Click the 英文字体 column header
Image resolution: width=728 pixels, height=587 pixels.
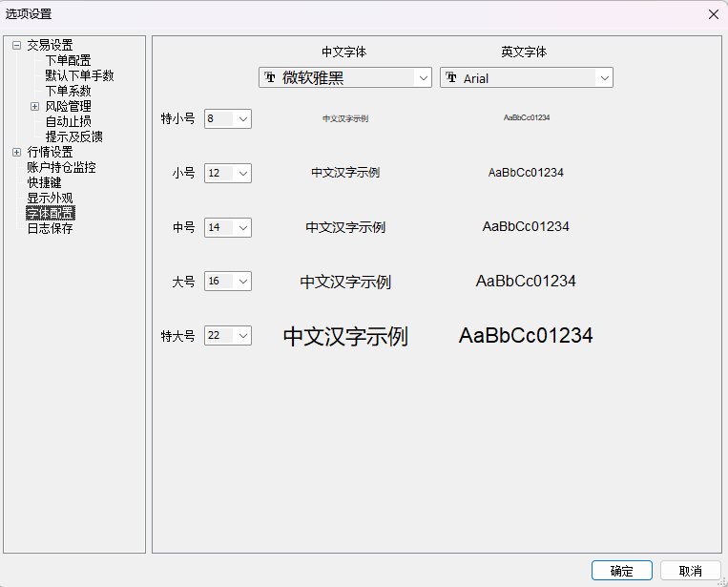(524, 52)
